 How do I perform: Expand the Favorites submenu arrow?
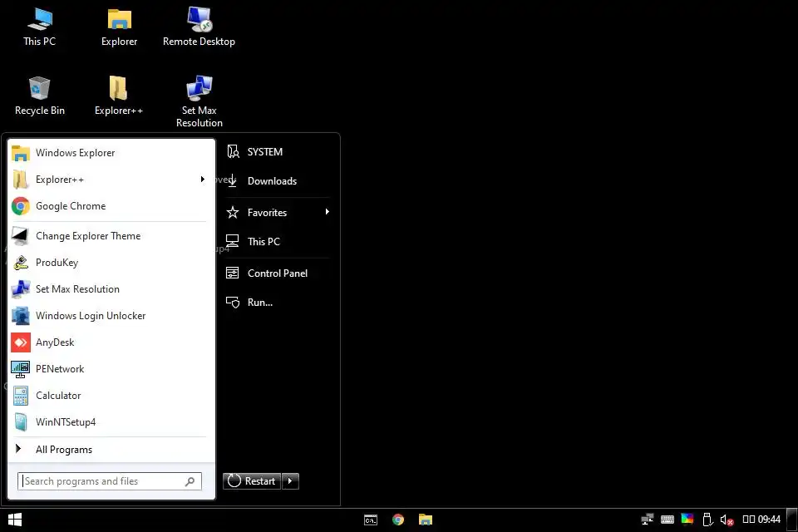click(x=328, y=212)
